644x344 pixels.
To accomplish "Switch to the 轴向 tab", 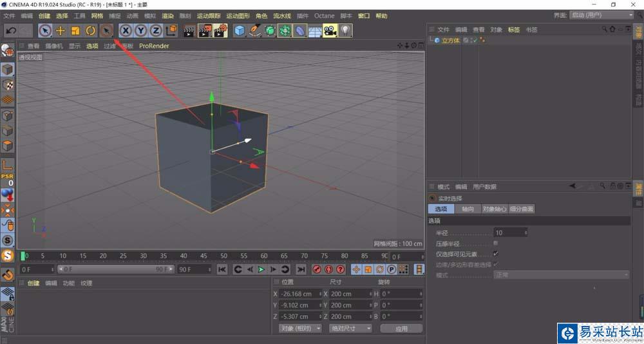I will (467, 209).
